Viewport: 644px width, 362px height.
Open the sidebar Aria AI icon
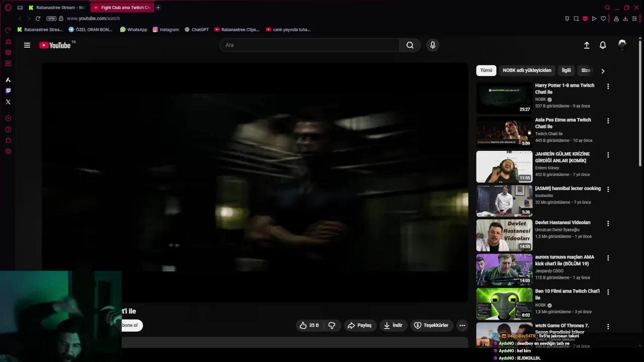tap(8, 80)
